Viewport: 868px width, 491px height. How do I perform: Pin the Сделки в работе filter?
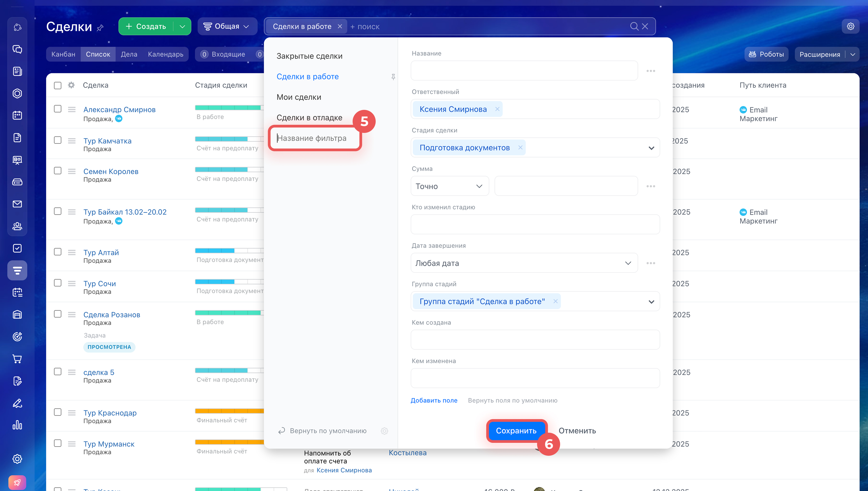pos(393,77)
